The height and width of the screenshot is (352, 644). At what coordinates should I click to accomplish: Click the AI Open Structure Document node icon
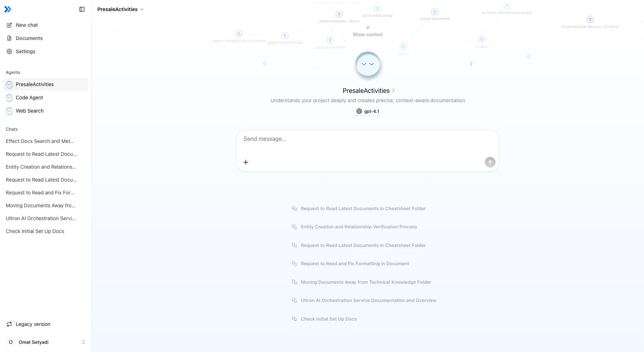pos(507,6)
